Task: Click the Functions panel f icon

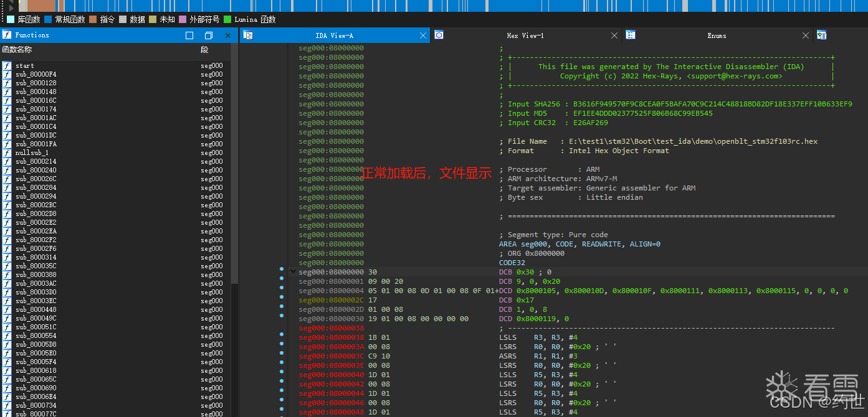Action: point(7,35)
